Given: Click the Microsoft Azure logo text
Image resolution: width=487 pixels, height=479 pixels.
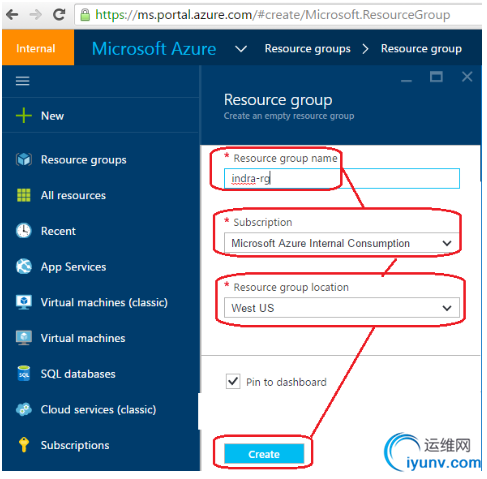Looking at the screenshot, I should pos(154,49).
